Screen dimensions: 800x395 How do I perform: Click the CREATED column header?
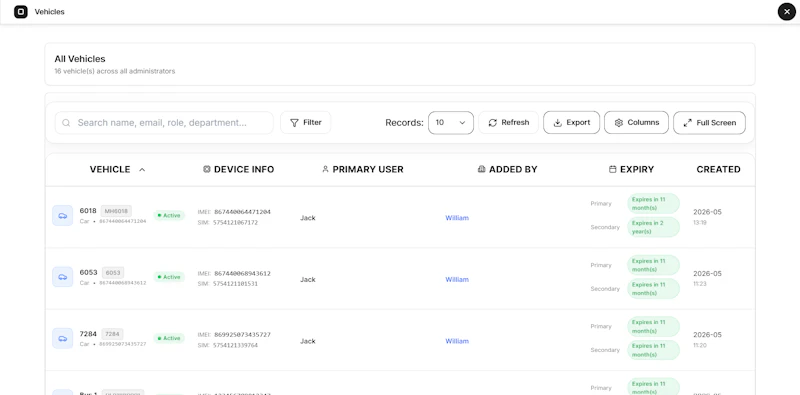(x=718, y=169)
